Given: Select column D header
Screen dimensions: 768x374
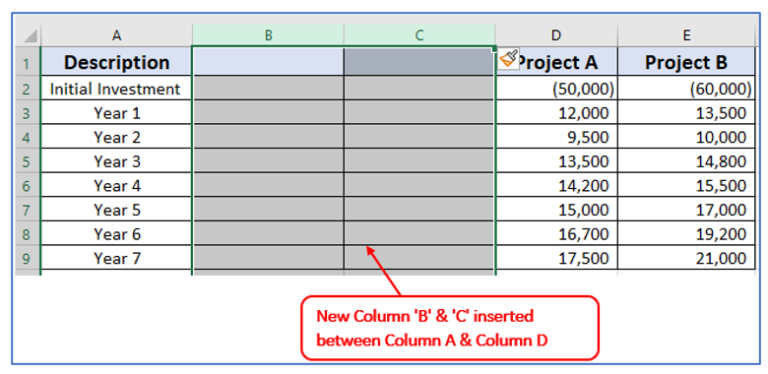Looking at the screenshot, I should click(556, 35).
